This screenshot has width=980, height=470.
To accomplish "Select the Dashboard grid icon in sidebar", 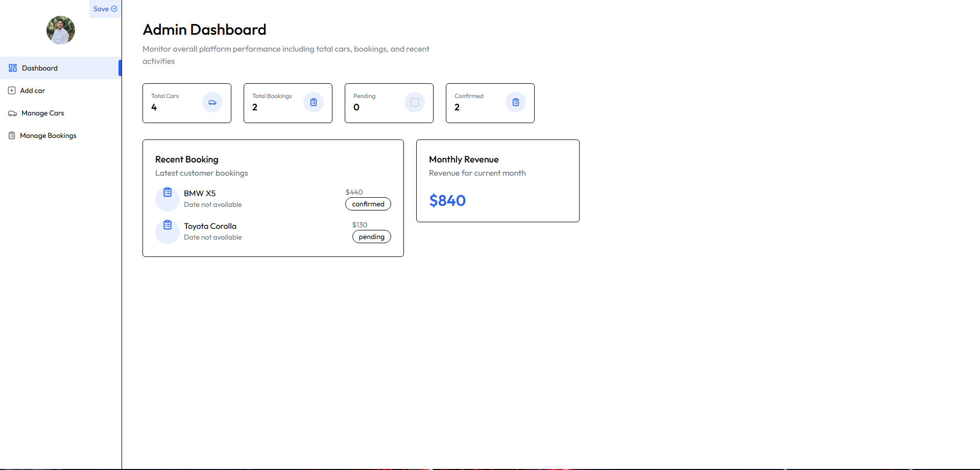I will click(x=12, y=67).
